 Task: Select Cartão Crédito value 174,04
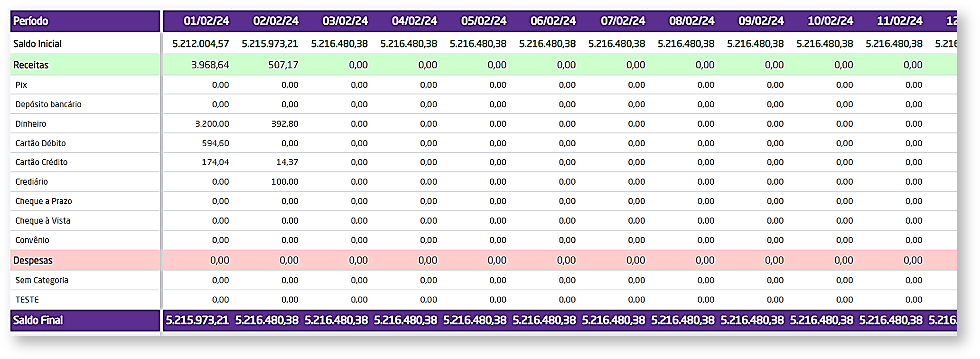[215, 162]
